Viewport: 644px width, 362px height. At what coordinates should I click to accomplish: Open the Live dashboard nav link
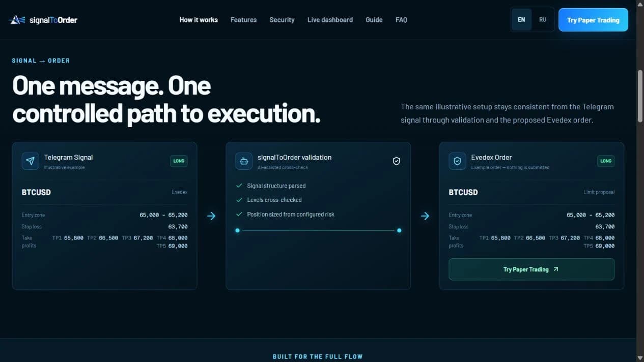[330, 20]
